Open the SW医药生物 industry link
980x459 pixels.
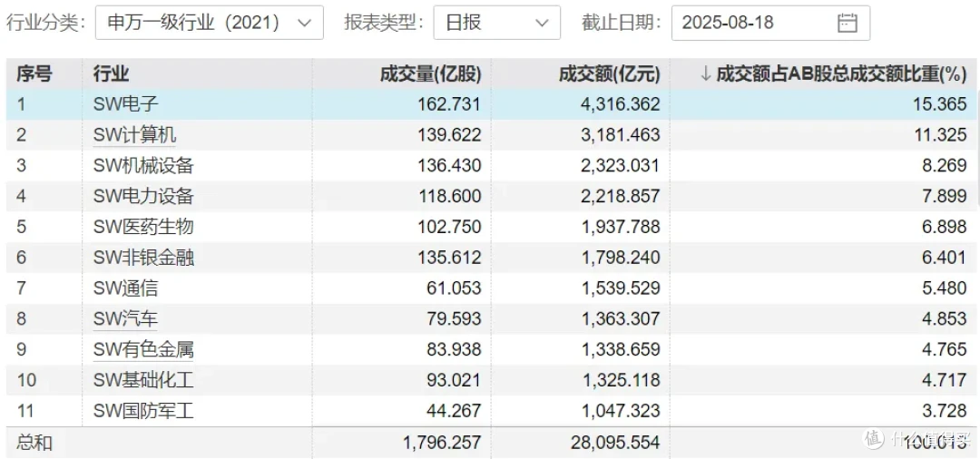pos(143,227)
